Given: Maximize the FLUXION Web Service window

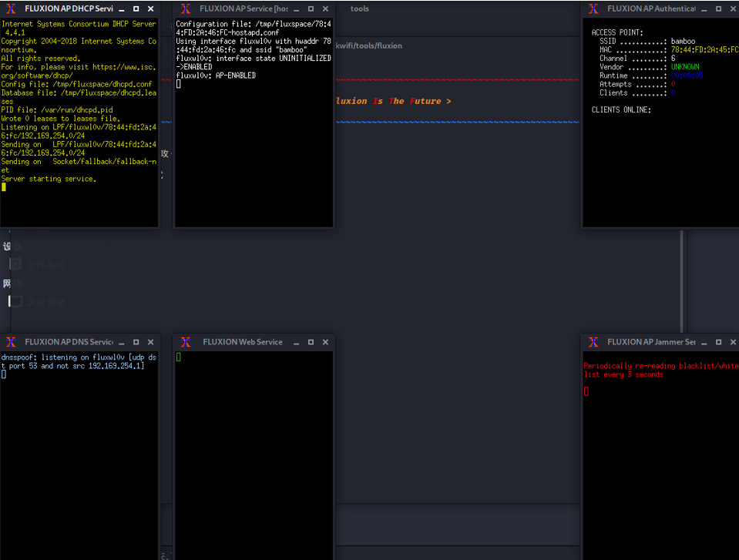Looking at the screenshot, I should [311, 342].
